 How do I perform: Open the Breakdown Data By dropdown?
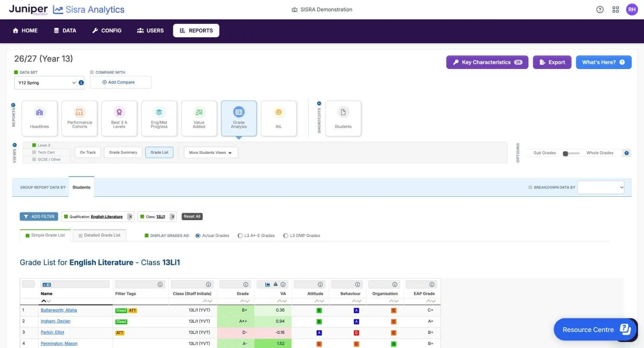(601, 187)
